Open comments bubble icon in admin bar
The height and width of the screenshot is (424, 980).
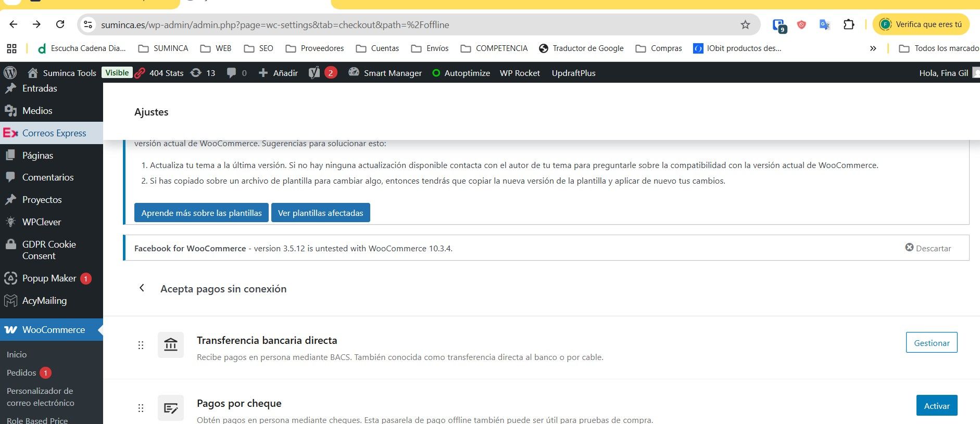pos(232,73)
